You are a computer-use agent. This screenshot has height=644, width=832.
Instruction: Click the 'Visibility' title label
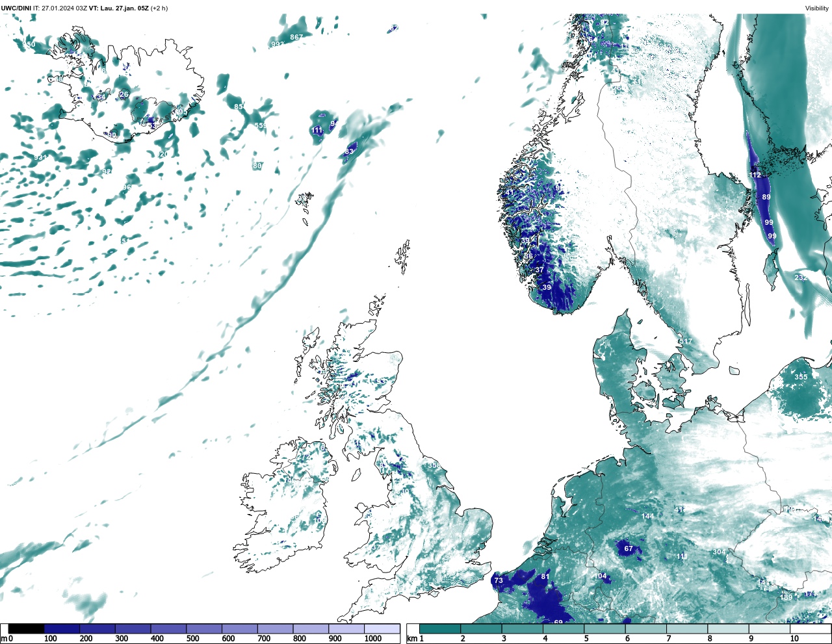click(817, 8)
